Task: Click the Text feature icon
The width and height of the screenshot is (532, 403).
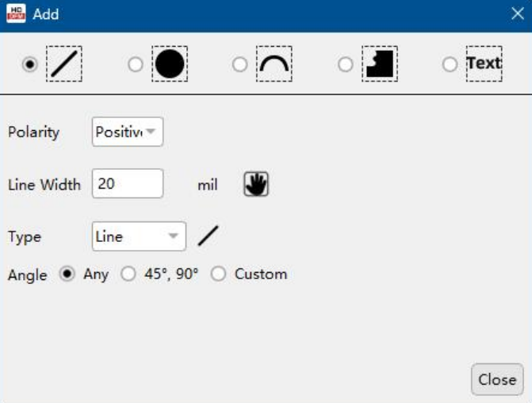Action: tap(484, 63)
